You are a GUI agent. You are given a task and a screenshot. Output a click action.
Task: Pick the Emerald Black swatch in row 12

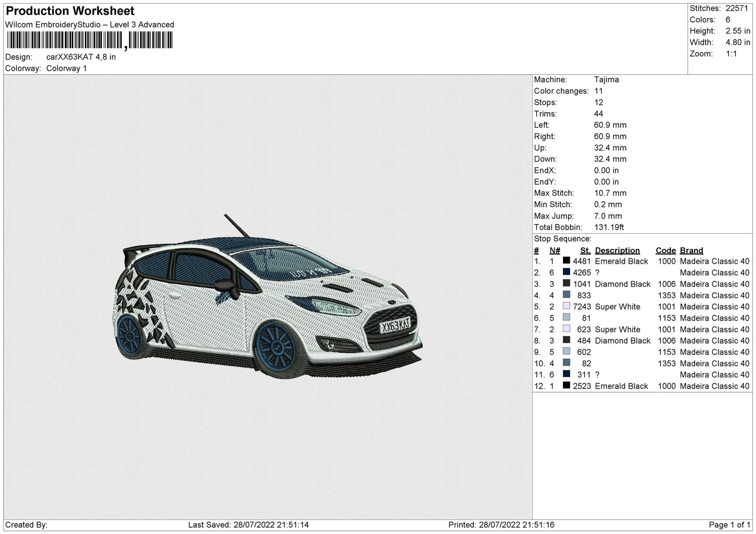coord(566,385)
